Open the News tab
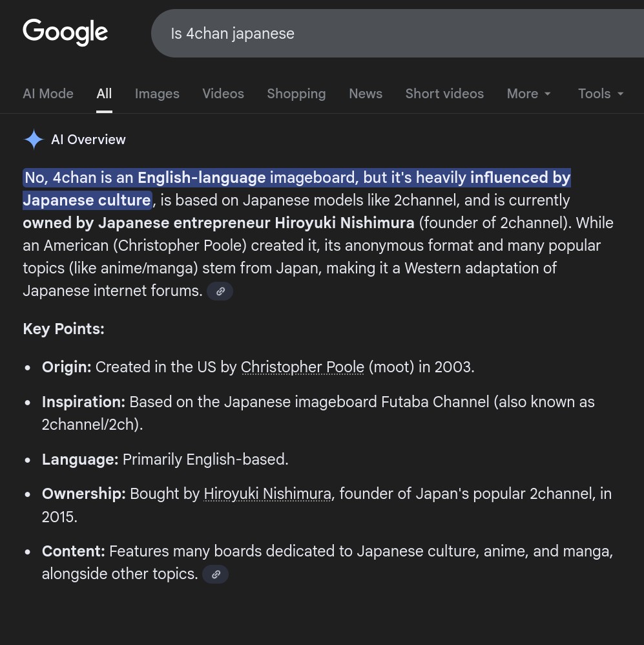644x645 pixels. point(366,94)
